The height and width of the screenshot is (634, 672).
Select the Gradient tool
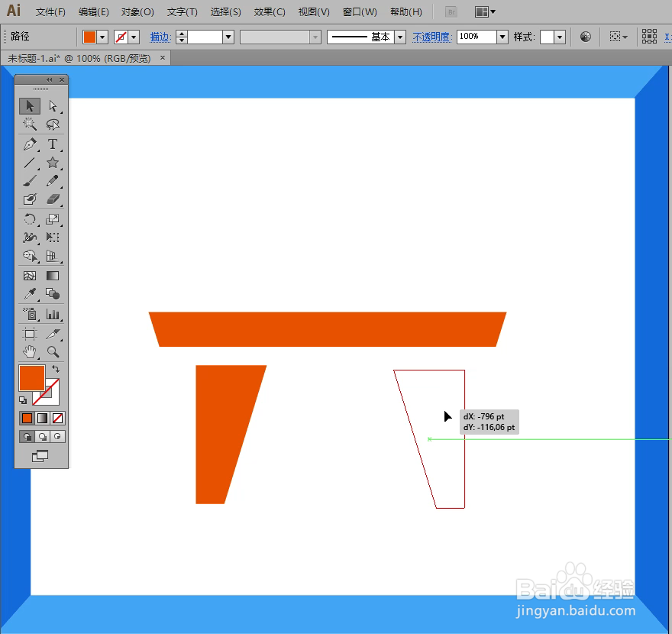coord(53,276)
